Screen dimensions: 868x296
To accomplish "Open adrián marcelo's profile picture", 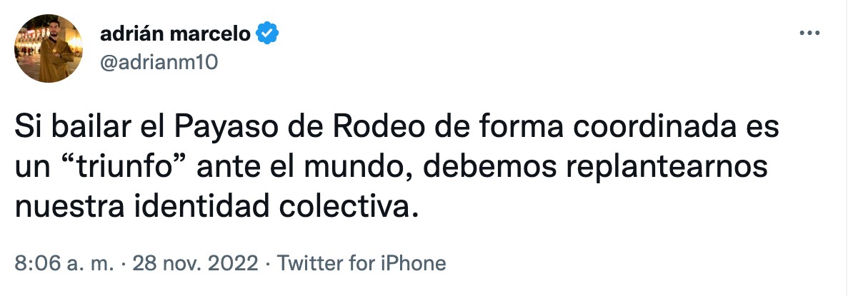I will tap(49, 49).
